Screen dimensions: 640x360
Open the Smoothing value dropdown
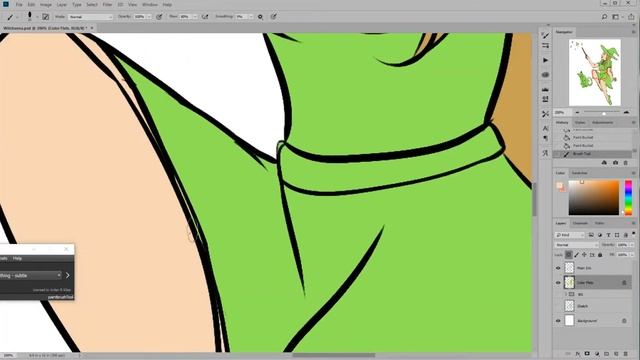tap(251, 17)
